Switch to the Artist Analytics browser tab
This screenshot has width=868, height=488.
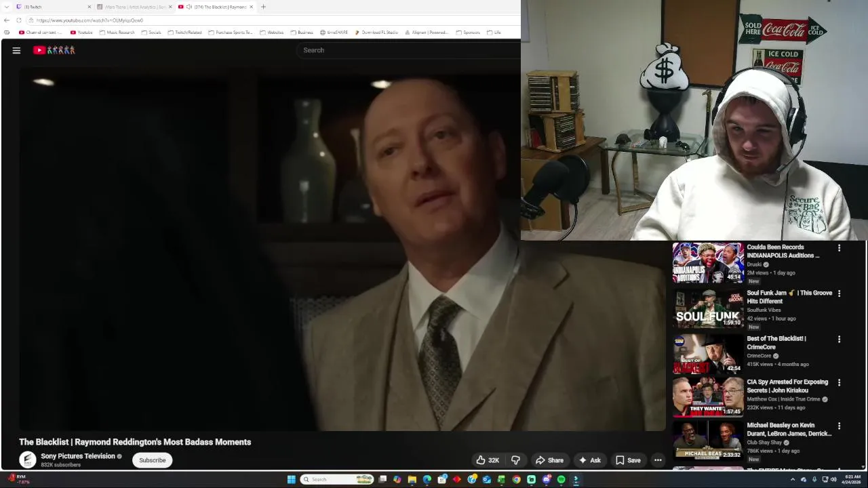(x=134, y=7)
